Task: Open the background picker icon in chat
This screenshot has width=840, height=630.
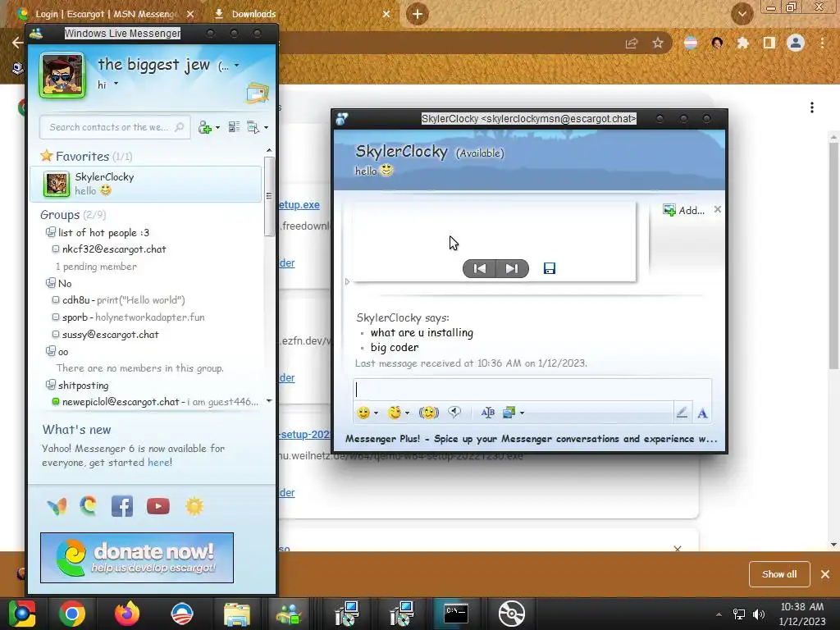Action: (509, 413)
